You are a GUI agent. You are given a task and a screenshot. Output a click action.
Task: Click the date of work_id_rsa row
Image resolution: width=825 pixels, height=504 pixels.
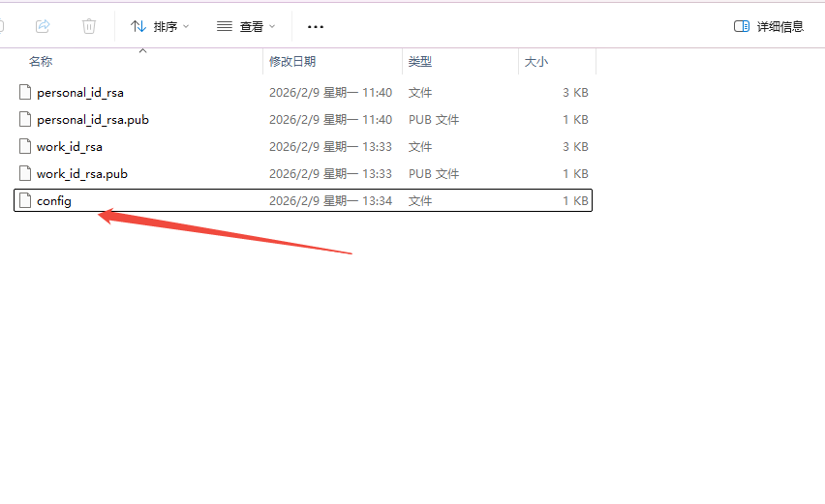click(330, 147)
